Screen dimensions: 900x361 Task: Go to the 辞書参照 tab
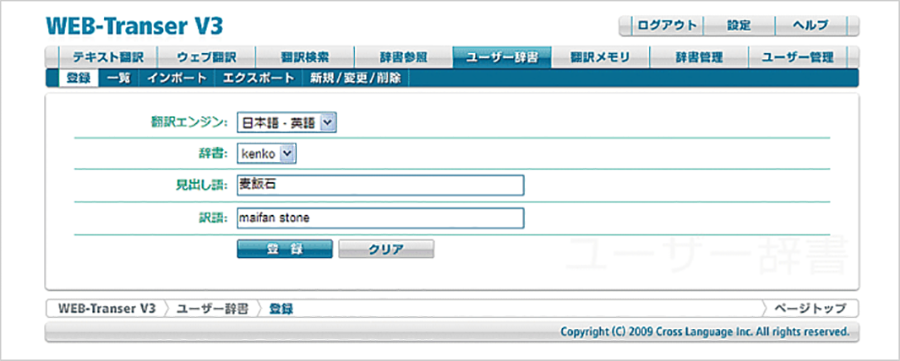(x=404, y=57)
